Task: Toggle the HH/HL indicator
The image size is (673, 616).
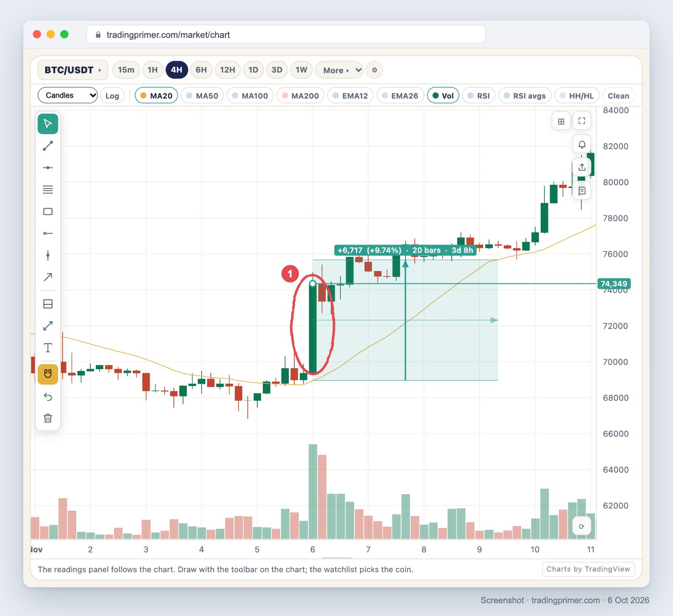Action: click(x=577, y=95)
